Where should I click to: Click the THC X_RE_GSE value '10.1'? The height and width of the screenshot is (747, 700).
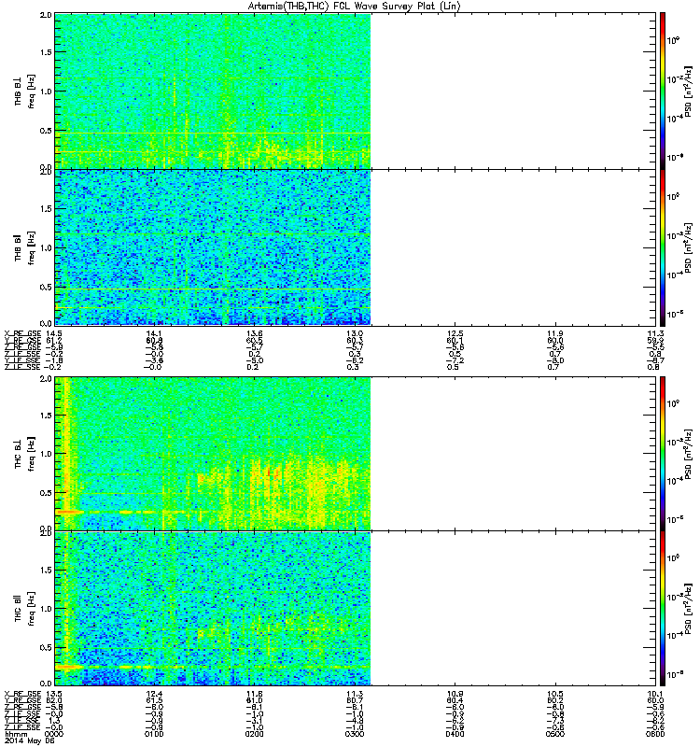655,694
